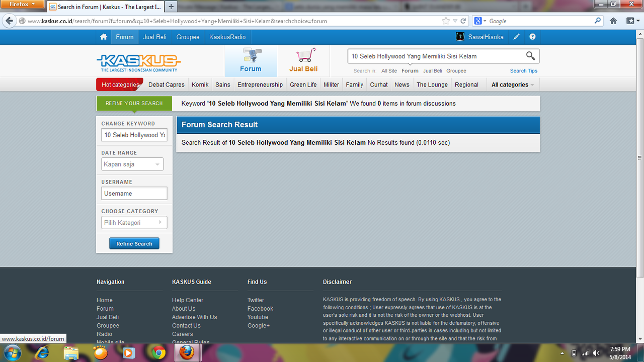Viewport: 644px width, 362px height.
Task: Click the Kaskus home icon in blue navbar
Action: (104, 37)
